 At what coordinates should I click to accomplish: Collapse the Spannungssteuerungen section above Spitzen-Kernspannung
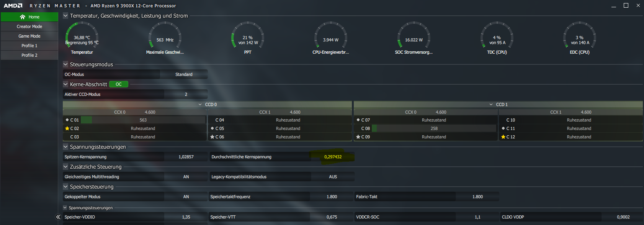(x=65, y=147)
